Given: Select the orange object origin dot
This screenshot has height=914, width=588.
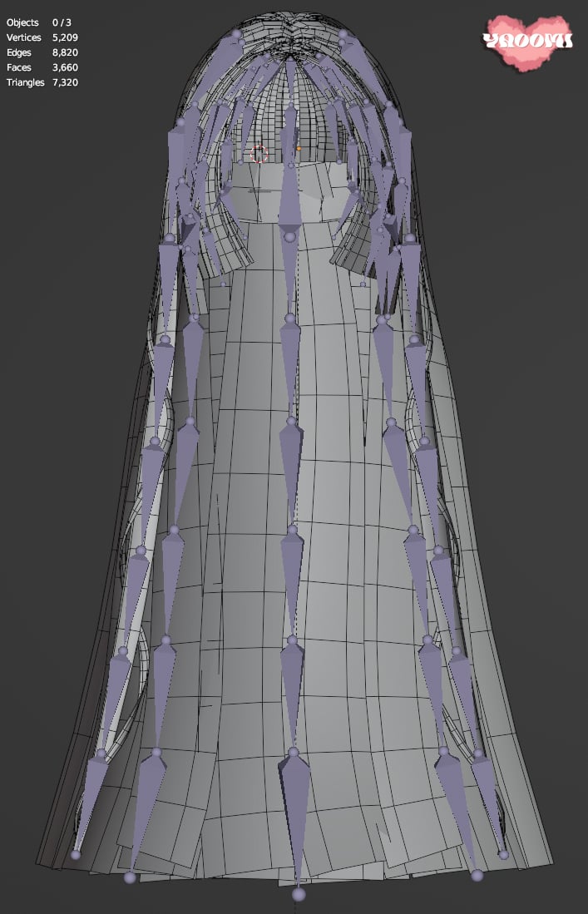Looking at the screenshot, I should click(299, 149).
